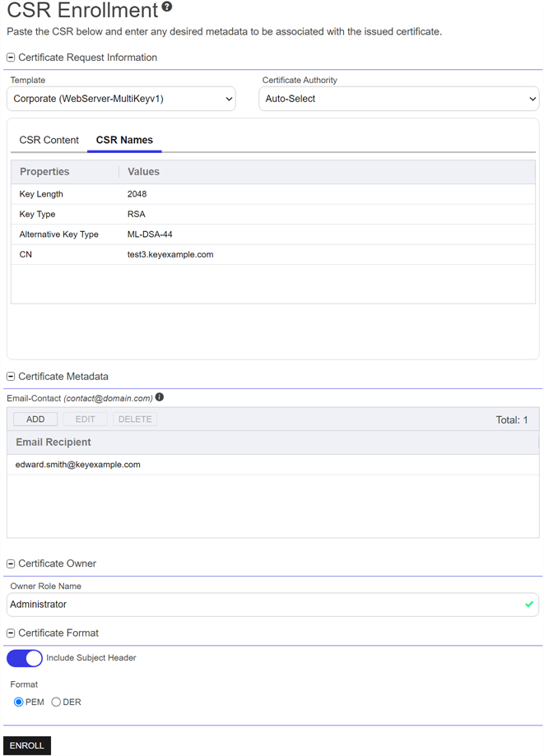This screenshot has height=756, width=544.
Task: Open the Certificate Authority dropdown
Action: point(399,99)
